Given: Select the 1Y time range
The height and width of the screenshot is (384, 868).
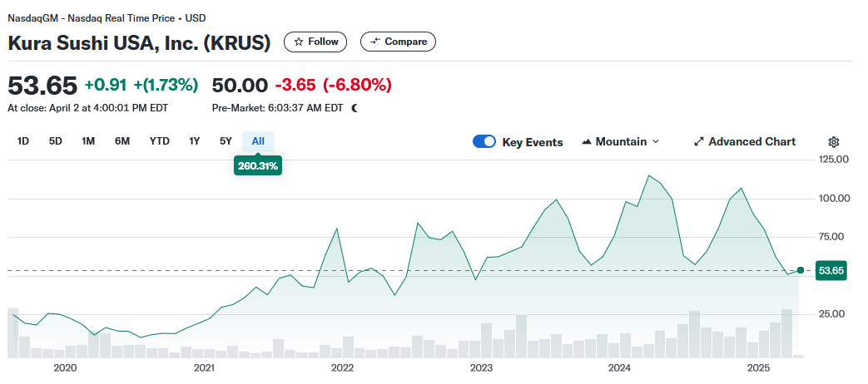Looking at the screenshot, I should coord(194,141).
